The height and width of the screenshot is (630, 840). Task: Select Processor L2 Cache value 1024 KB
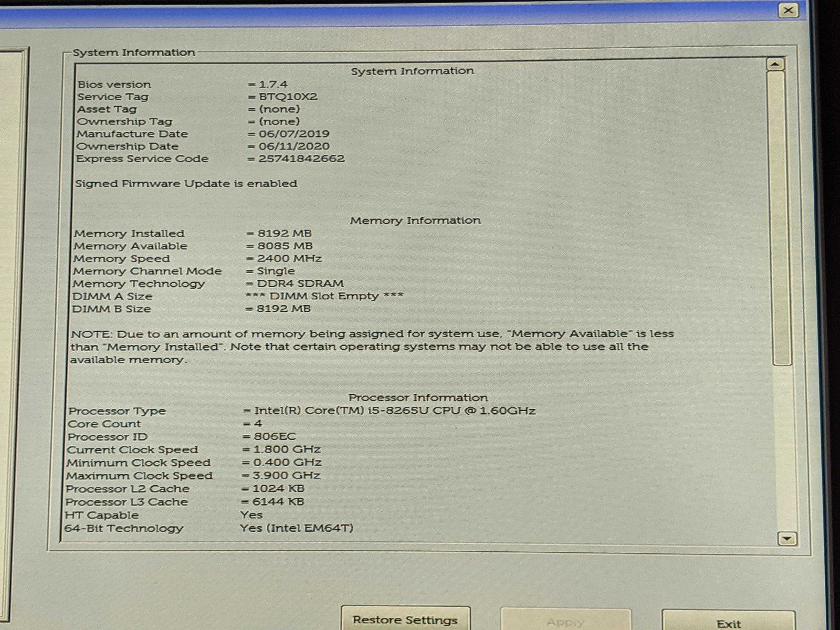(278, 489)
